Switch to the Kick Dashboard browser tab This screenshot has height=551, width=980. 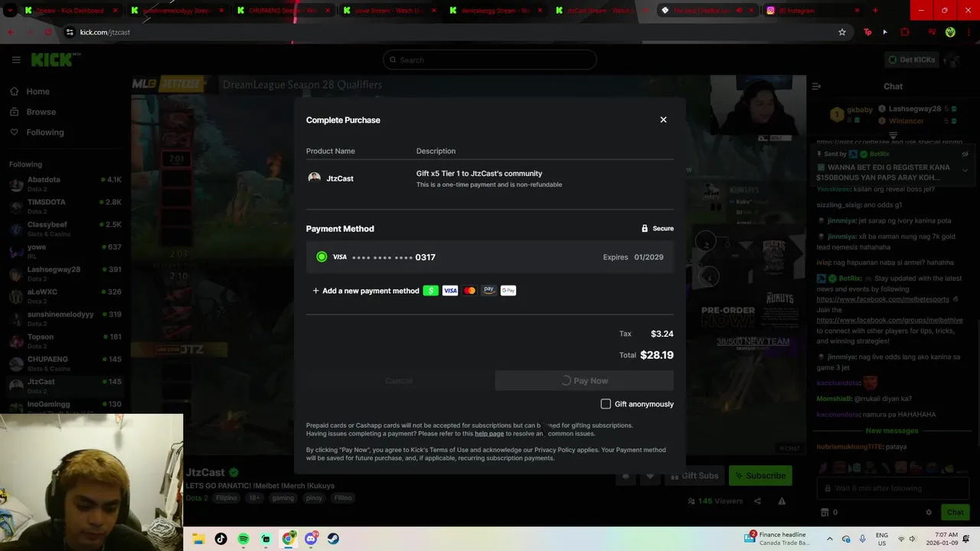point(70,11)
